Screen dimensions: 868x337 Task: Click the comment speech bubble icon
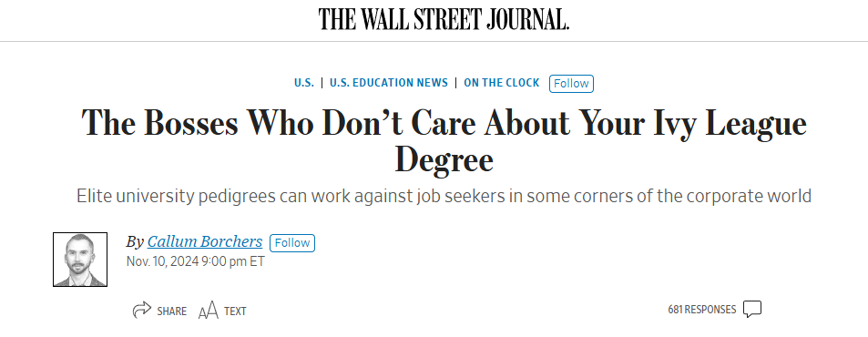pyautogui.click(x=752, y=310)
